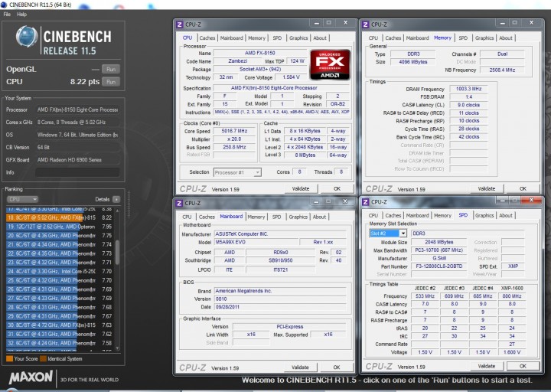Screen dimensions: 551x392
Task: Open Graphics tab in SPD window
Action: pyautogui.click(x=484, y=215)
